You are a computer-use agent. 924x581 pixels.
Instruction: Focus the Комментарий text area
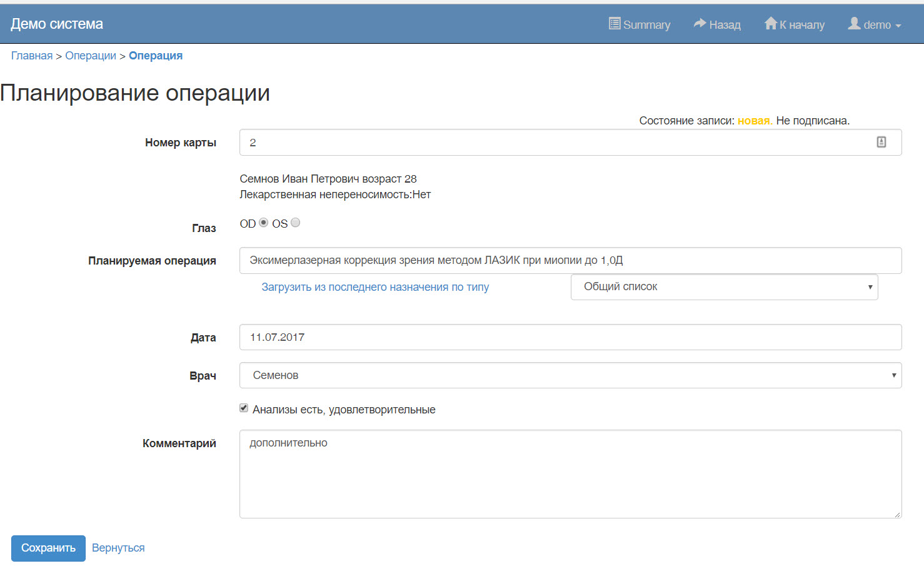pos(570,474)
